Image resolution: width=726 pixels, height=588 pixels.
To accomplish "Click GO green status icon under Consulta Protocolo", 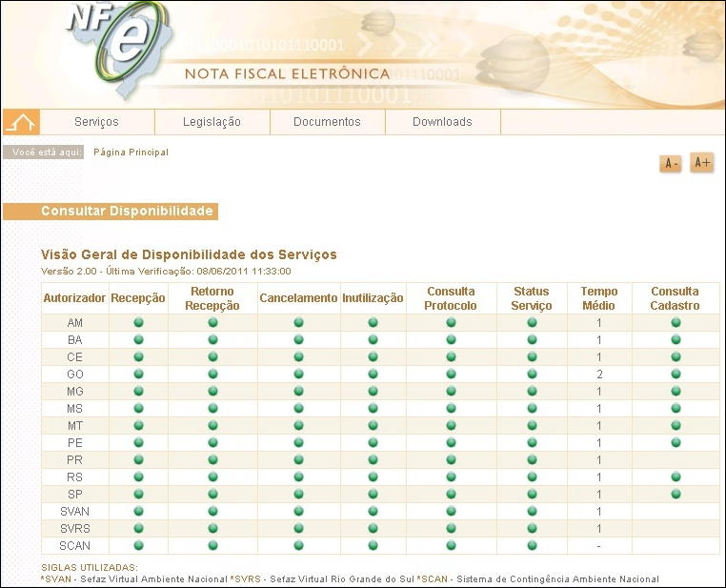I will 451,375.
